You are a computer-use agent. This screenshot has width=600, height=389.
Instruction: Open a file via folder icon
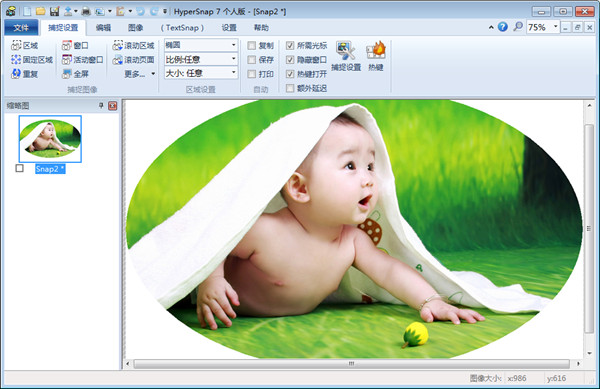pos(41,11)
